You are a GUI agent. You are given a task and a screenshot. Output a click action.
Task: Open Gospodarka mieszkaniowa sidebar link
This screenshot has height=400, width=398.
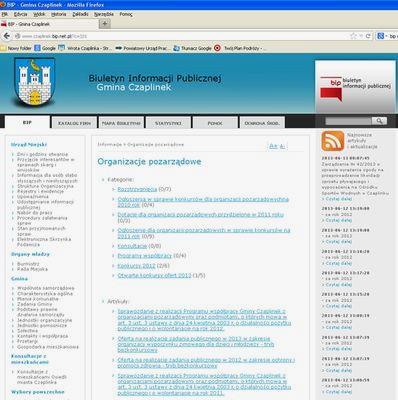(48, 347)
